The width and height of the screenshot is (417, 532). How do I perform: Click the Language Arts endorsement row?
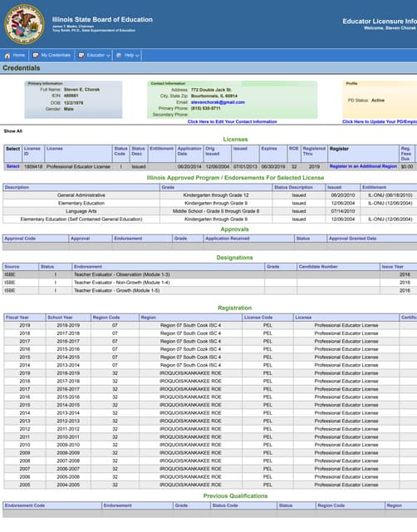coord(210,211)
